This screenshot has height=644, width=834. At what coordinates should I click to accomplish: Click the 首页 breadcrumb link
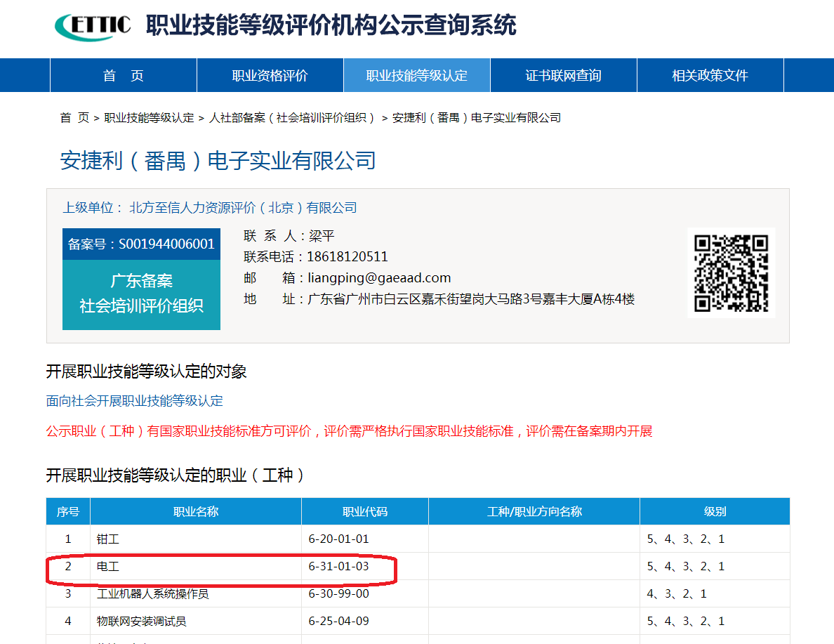click(x=74, y=117)
